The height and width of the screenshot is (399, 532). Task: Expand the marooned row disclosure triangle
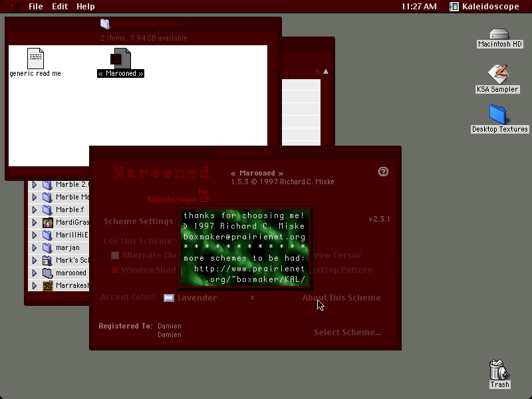coord(35,273)
